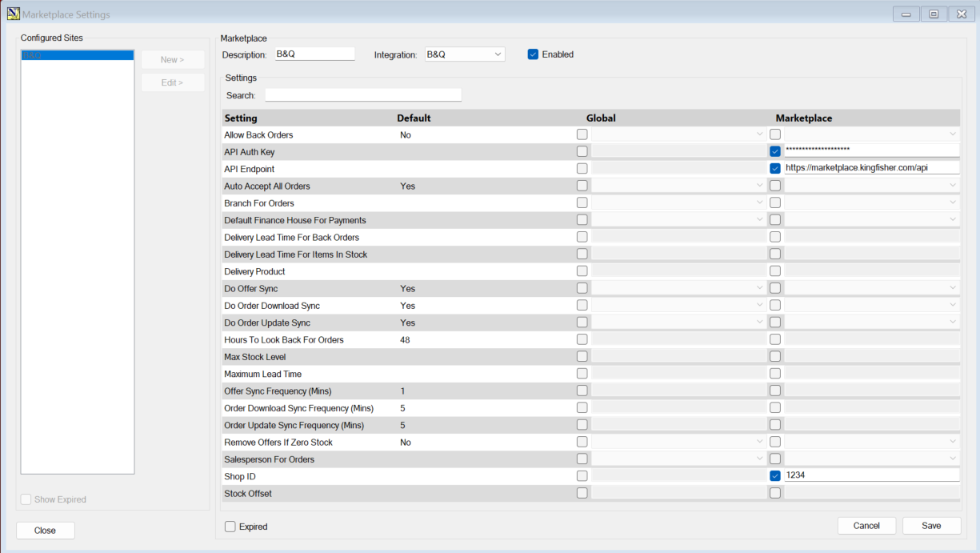
Task: Click the API Endpoint URL field
Action: 870,169
